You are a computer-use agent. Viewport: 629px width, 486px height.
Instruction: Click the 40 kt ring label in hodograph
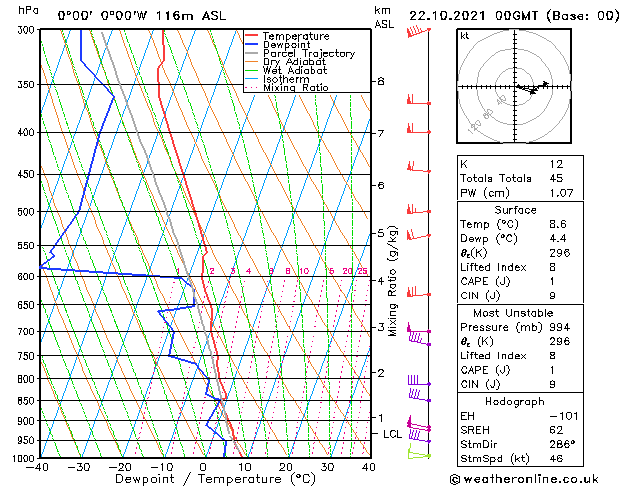click(501, 100)
